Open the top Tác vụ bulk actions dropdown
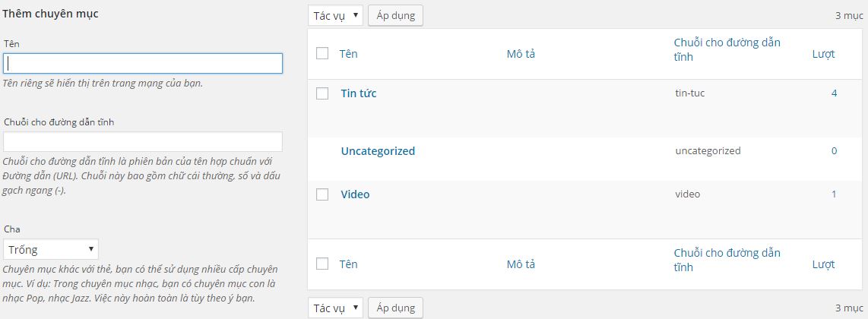This screenshot has width=868, height=319. (x=336, y=15)
